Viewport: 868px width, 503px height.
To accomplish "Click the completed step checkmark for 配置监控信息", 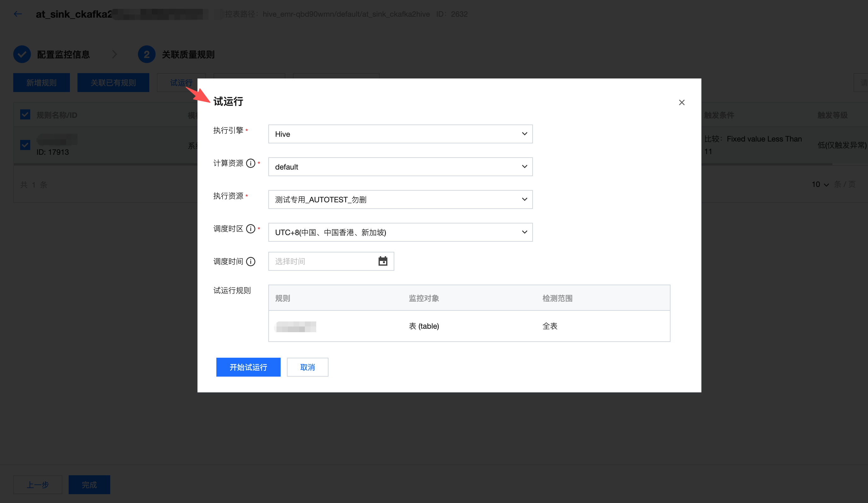I will coord(22,55).
